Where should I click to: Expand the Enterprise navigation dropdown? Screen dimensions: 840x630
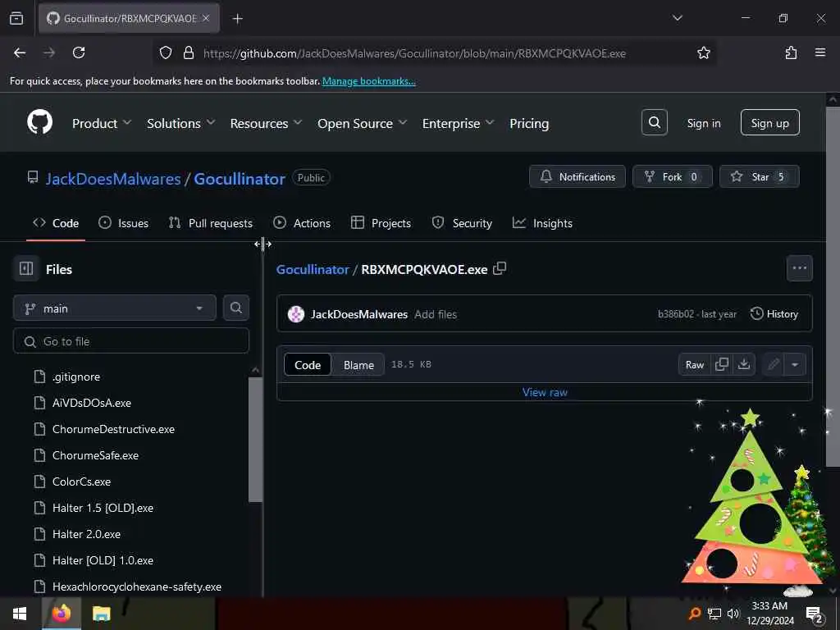pos(458,123)
